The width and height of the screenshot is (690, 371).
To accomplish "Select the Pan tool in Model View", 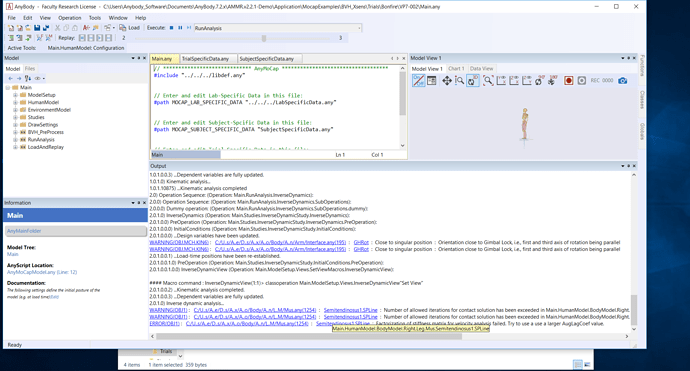I will coord(447,81).
